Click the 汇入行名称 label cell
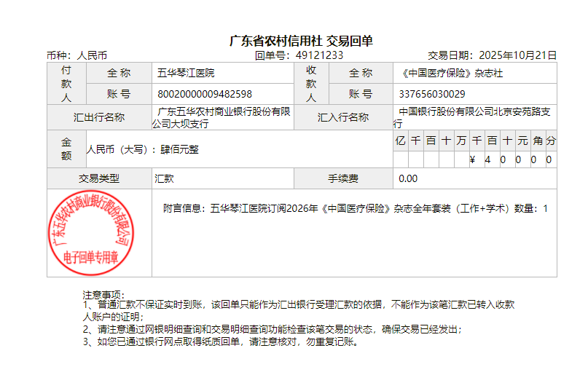The width and height of the screenshot is (588, 383). coord(343,117)
